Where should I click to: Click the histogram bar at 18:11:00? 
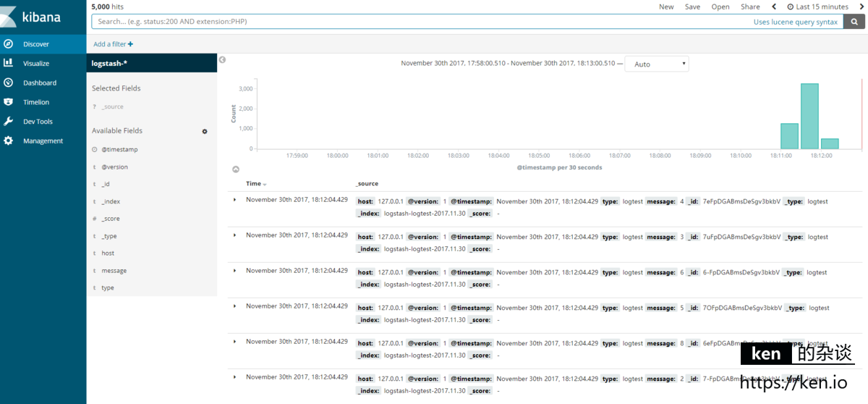(789, 136)
